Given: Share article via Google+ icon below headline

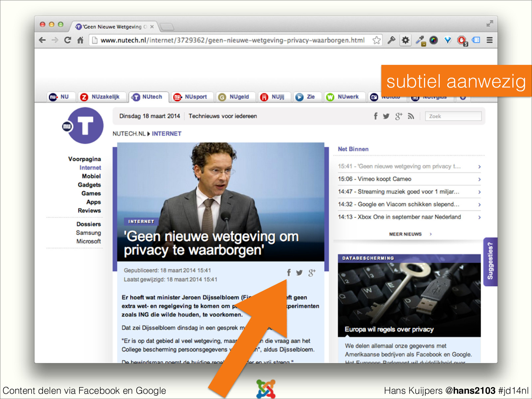Looking at the screenshot, I should pyautogui.click(x=312, y=273).
